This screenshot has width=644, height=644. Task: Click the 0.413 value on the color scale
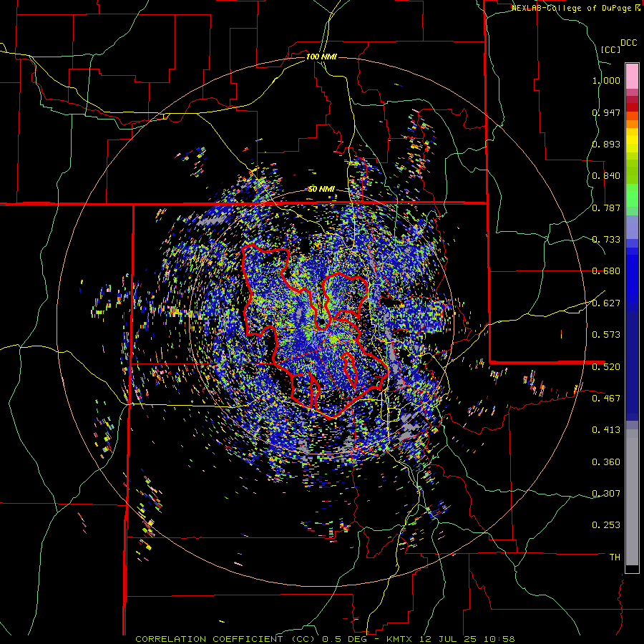point(606,430)
